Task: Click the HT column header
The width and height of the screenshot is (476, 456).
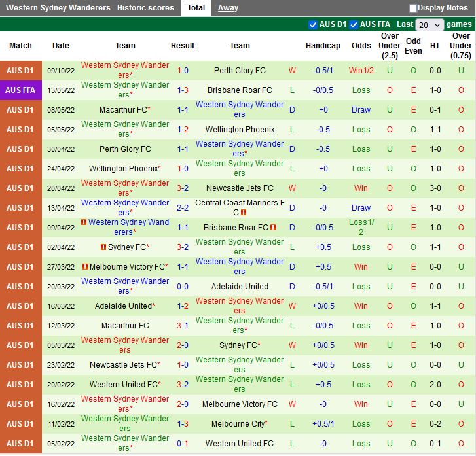Action: [x=435, y=46]
